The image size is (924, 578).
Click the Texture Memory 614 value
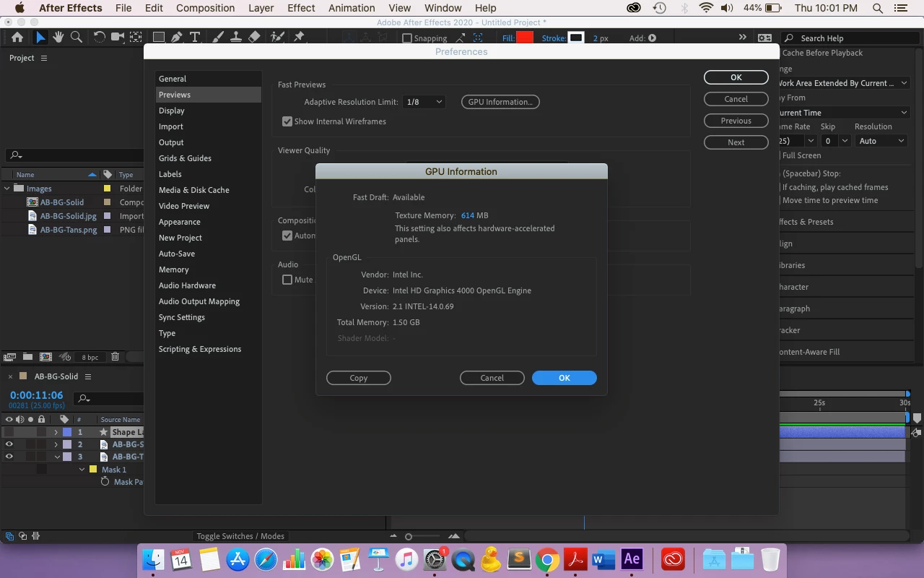tap(468, 215)
